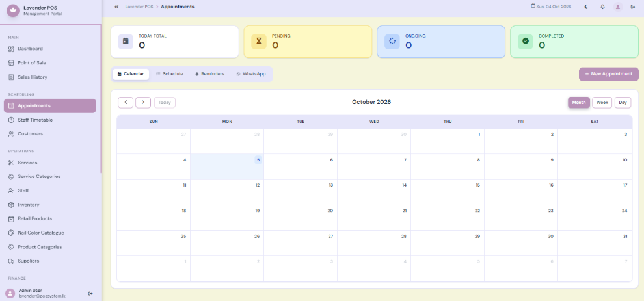
Task: Click the Retail Products bag icon
Action: click(11, 219)
